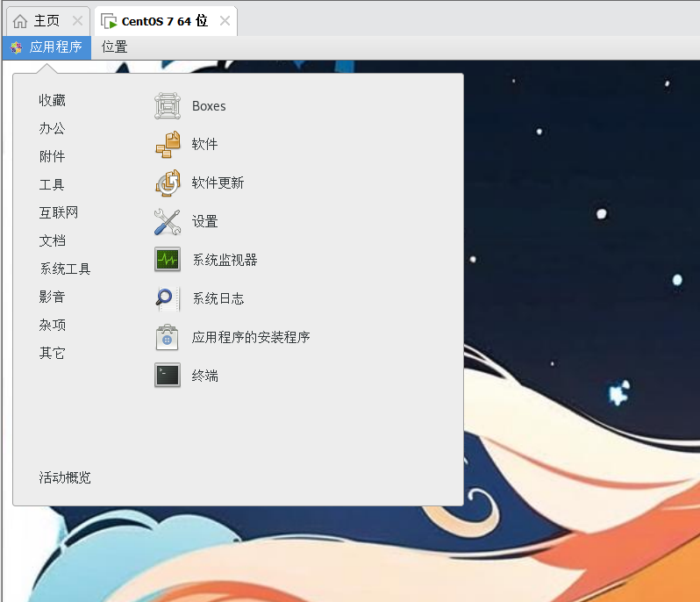The height and width of the screenshot is (602, 700).
Task: Open the 互联网 category
Action: 59,213
